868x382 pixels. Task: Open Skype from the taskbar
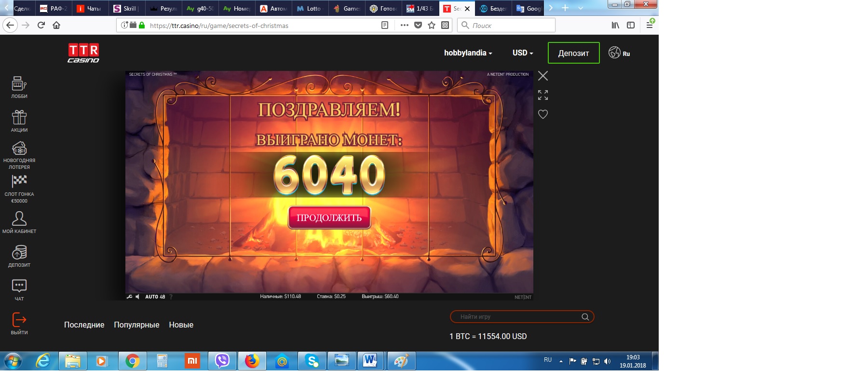[312, 361]
